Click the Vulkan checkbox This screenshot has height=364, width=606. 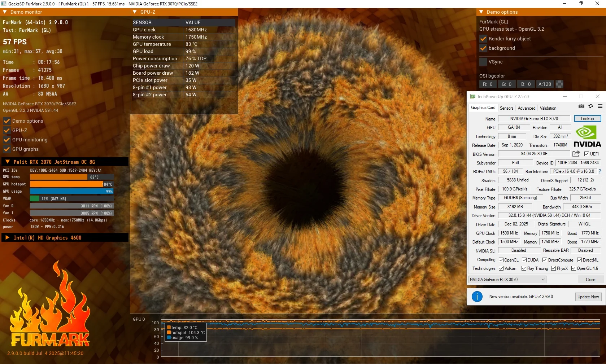(501, 268)
